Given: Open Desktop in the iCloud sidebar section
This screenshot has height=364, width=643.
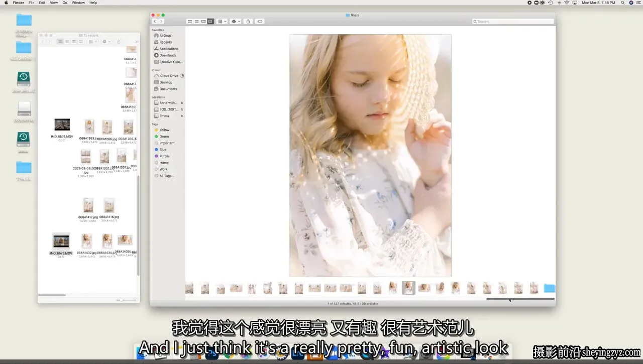Looking at the screenshot, I should tap(166, 82).
